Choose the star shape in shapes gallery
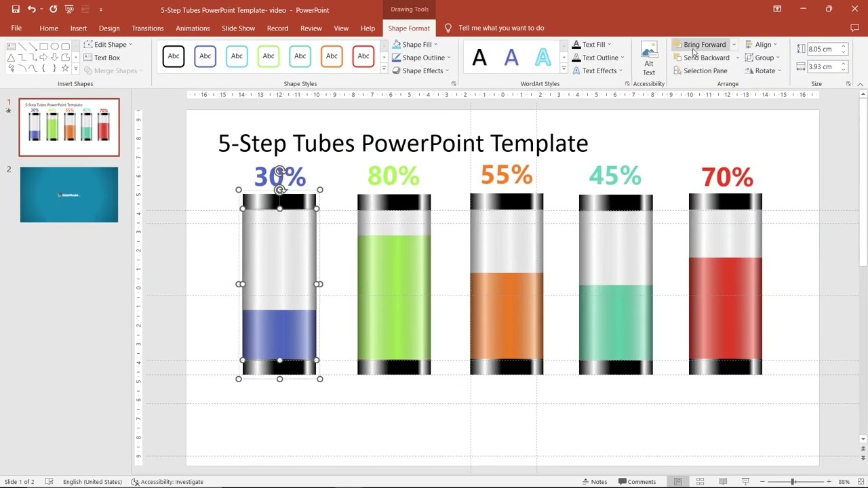 pos(65,68)
